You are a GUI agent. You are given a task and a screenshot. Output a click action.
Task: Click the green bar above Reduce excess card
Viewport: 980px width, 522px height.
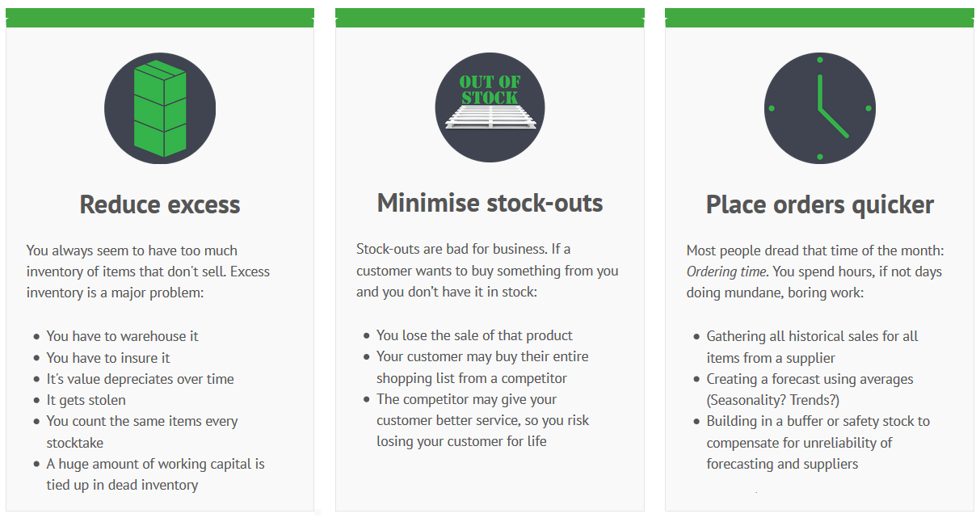pyautogui.click(x=160, y=18)
